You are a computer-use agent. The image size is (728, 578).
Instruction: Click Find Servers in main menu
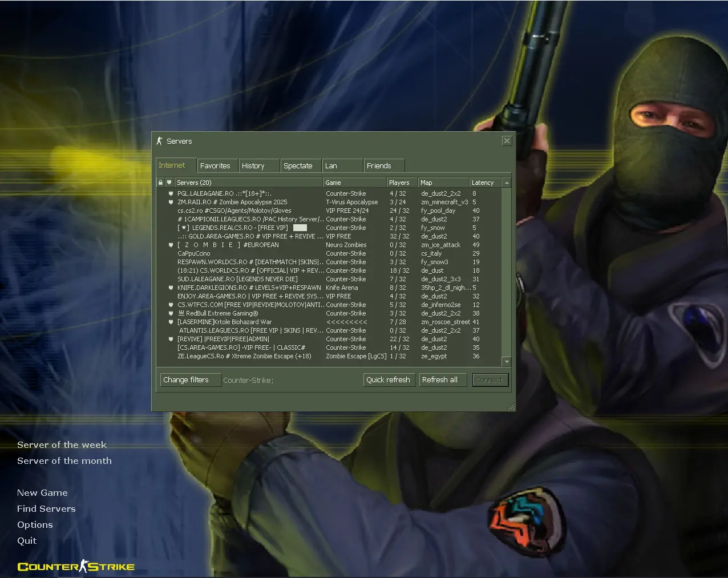click(x=46, y=509)
